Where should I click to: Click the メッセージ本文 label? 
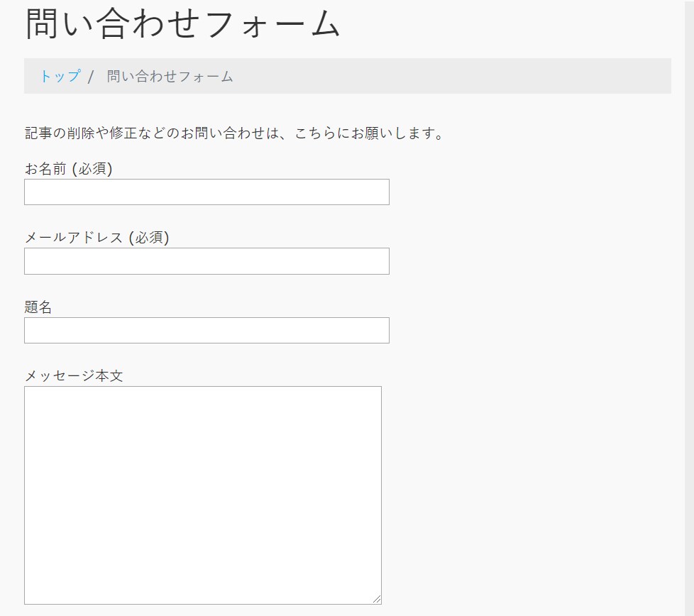tap(74, 375)
